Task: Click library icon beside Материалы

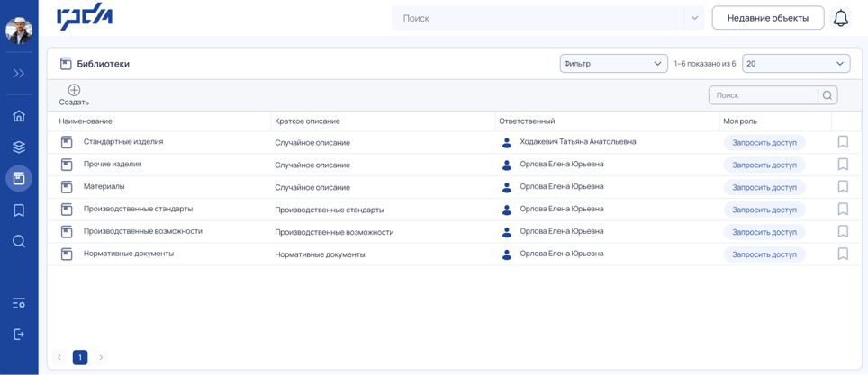Action: coord(67,187)
